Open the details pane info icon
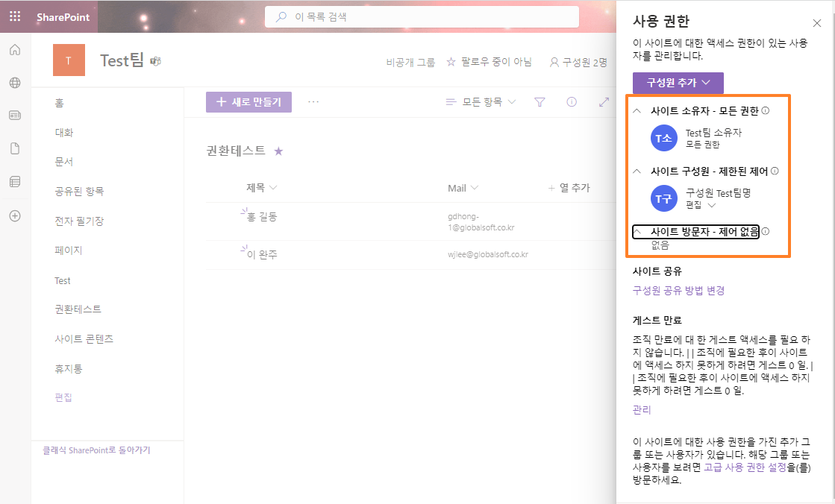This screenshot has height=504, width=835. pyautogui.click(x=572, y=101)
